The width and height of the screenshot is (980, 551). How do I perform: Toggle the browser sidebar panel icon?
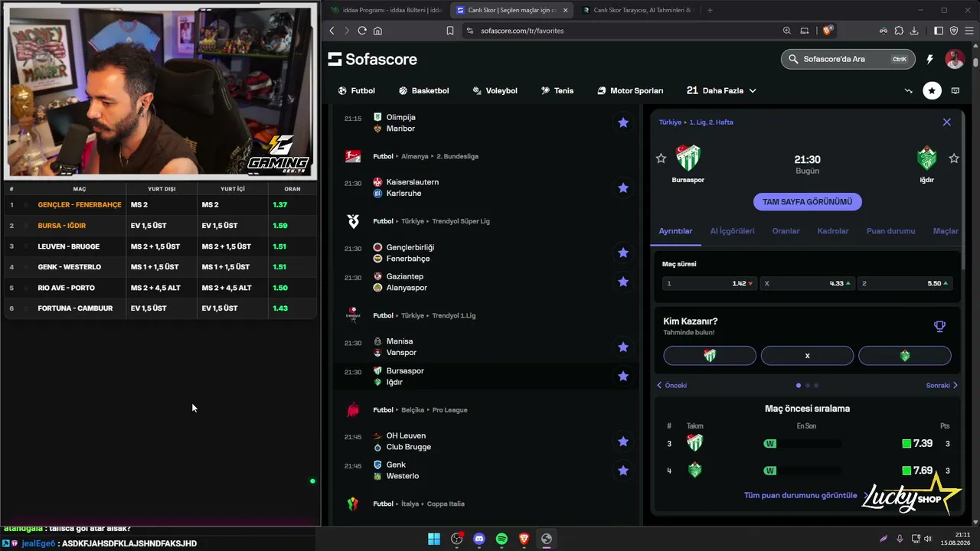click(x=939, y=31)
